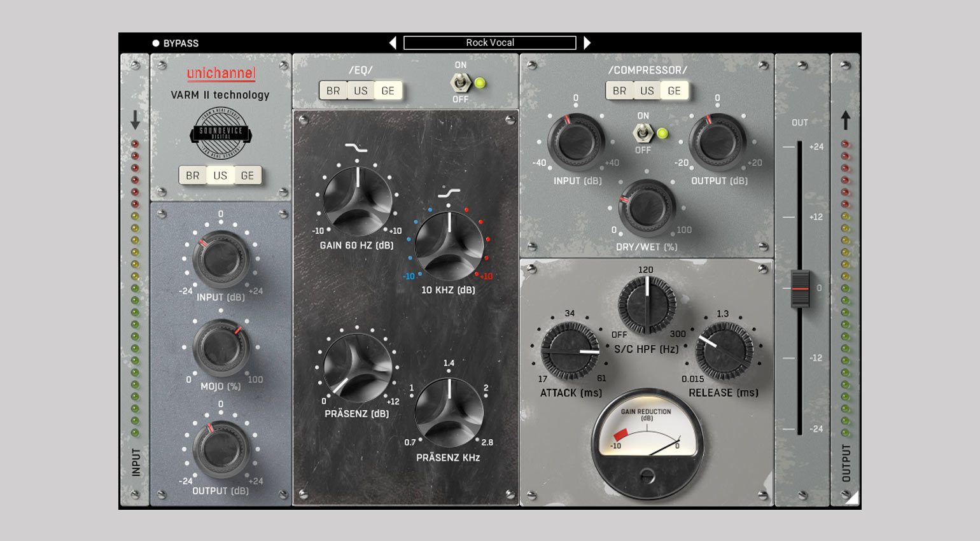The height and width of the screenshot is (541, 980).
Task: Click the -12 mark on OUT fader scale
Action: coord(816,358)
